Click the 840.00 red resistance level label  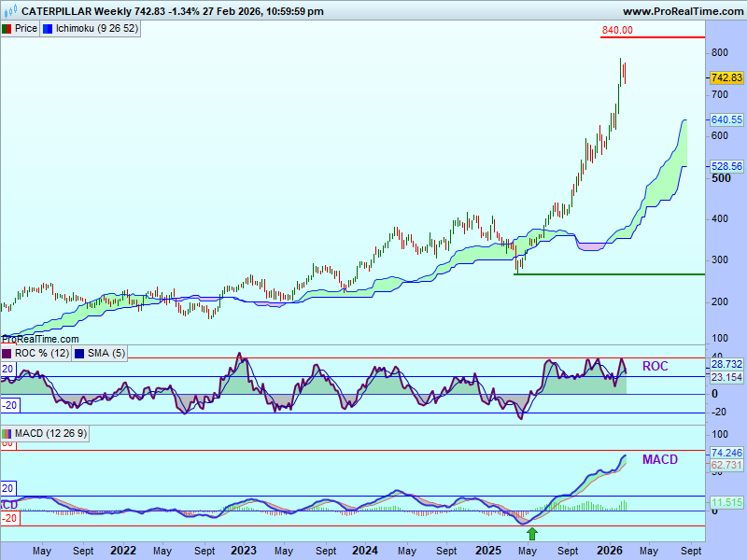point(617,30)
